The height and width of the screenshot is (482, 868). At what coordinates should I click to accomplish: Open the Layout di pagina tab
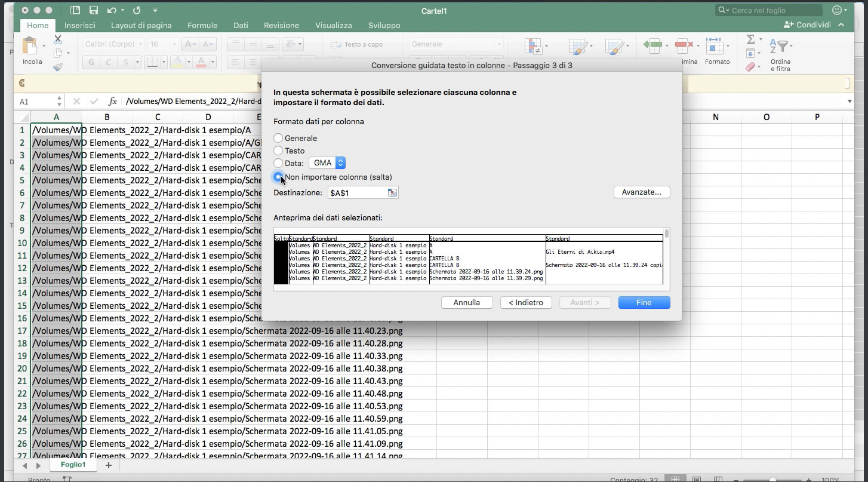pos(141,25)
